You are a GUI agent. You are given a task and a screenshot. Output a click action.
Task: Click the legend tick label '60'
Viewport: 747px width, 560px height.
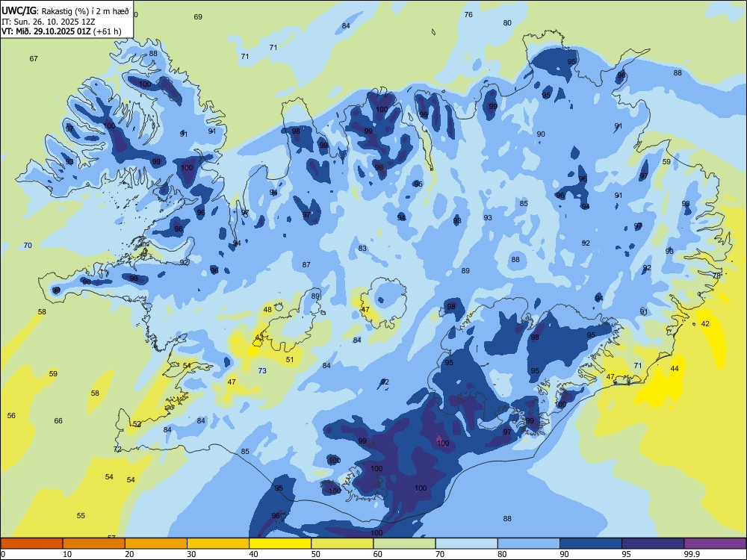[x=378, y=554]
